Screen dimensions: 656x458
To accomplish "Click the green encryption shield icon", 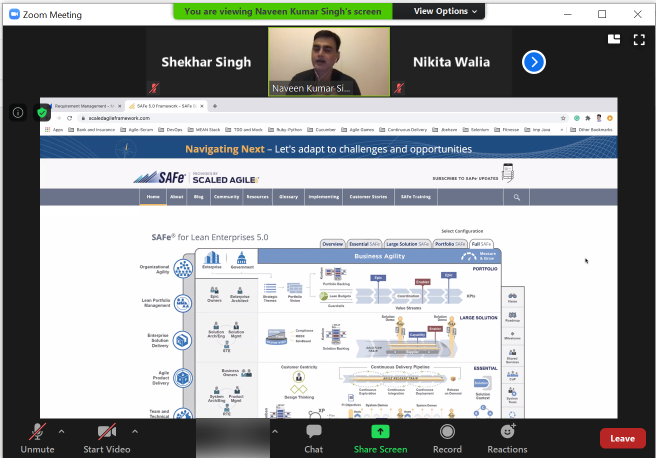I will [42, 113].
